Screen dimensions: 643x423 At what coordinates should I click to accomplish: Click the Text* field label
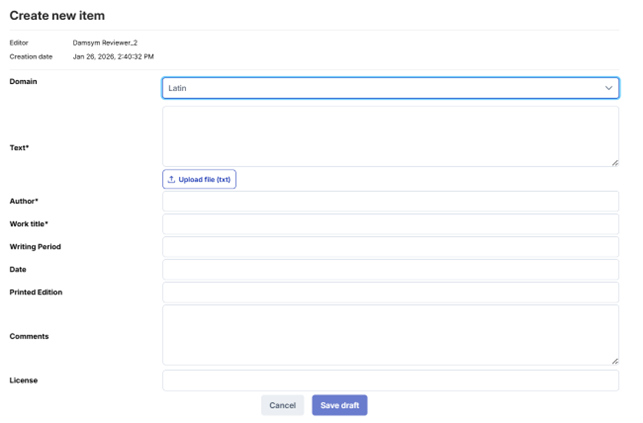pyautogui.click(x=19, y=148)
